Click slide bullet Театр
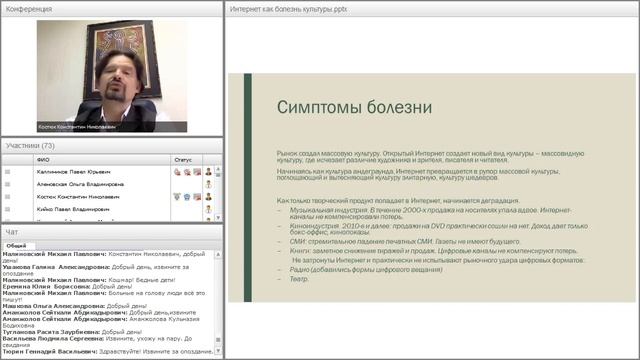640x360 pixels. [299, 279]
